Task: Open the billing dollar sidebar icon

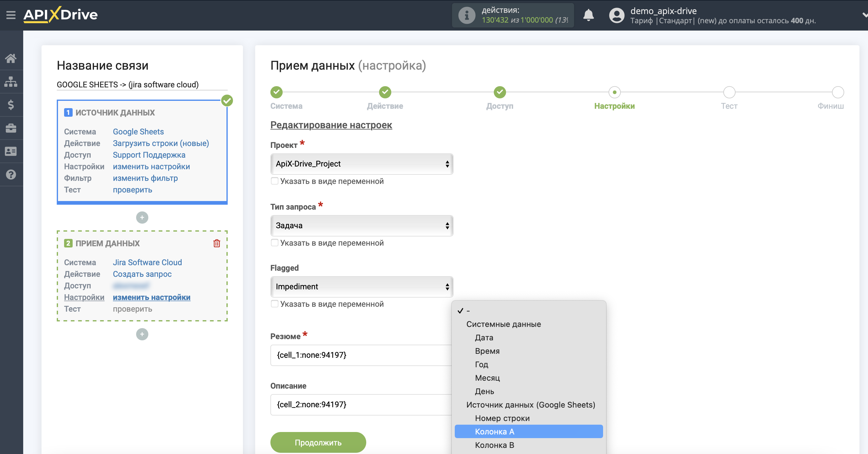Action: [11, 105]
